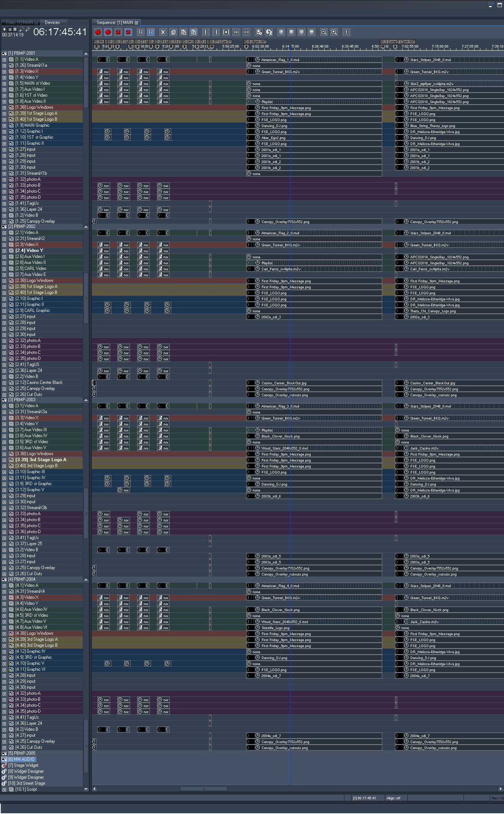This screenshot has height=814, width=504.
Task: Click the horizontal timeline scrollbar thumb
Action: (203, 789)
